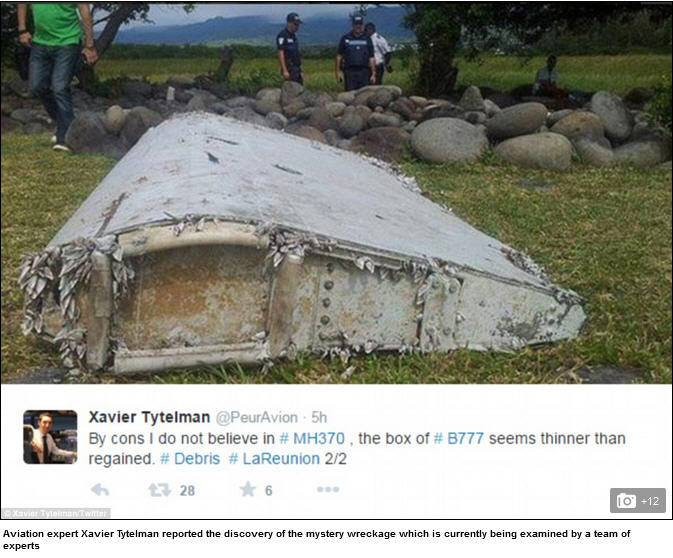Retweet using the retweet arrows icon
The image size is (673, 558).
coord(159,490)
